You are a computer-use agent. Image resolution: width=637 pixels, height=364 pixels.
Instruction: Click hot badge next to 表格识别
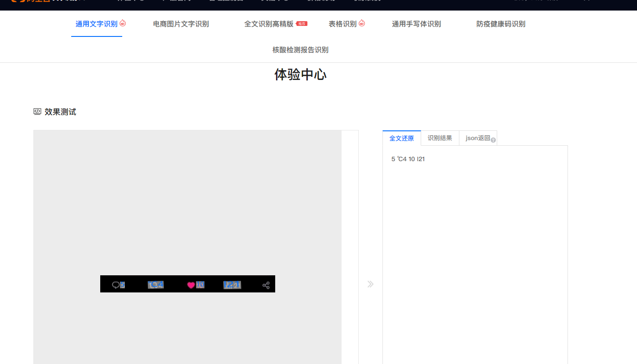(362, 23)
